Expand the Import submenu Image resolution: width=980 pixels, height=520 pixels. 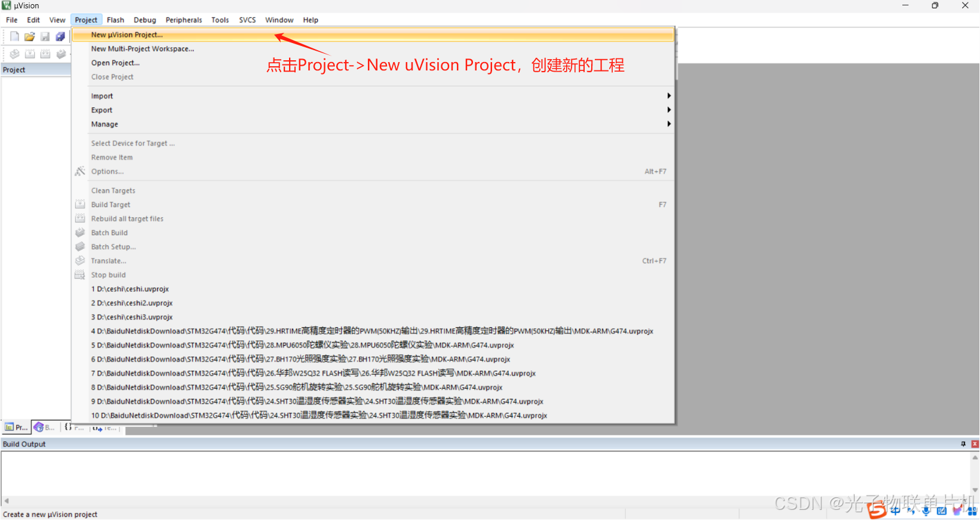(373, 96)
